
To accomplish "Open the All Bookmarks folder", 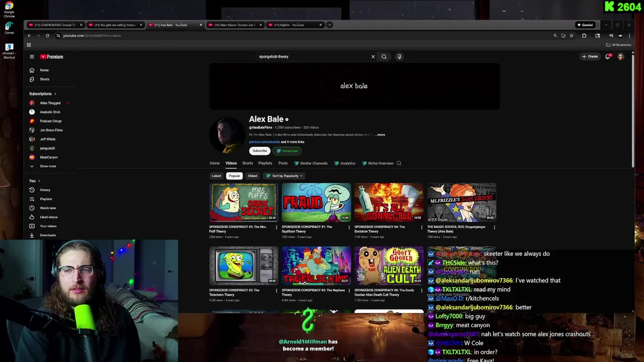I will [x=619, y=45].
